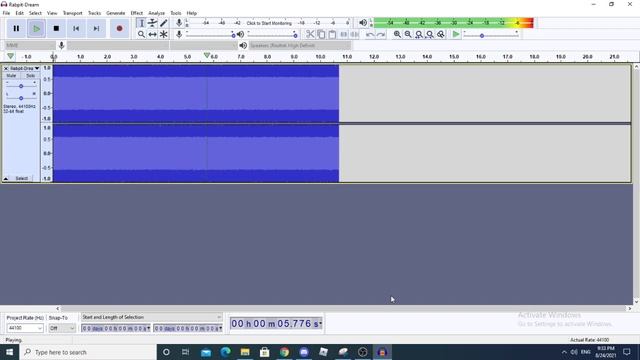The height and width of the screenshot is (360, 640).
Task: Click the Zoom Out magnifier icon
Action: point(408,34)
